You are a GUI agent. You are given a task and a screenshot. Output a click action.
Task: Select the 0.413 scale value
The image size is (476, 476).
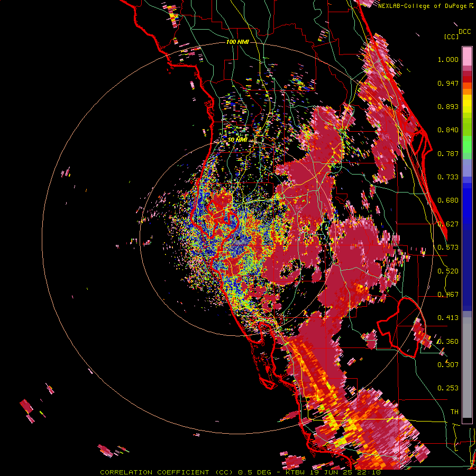(x=448, y=318)
